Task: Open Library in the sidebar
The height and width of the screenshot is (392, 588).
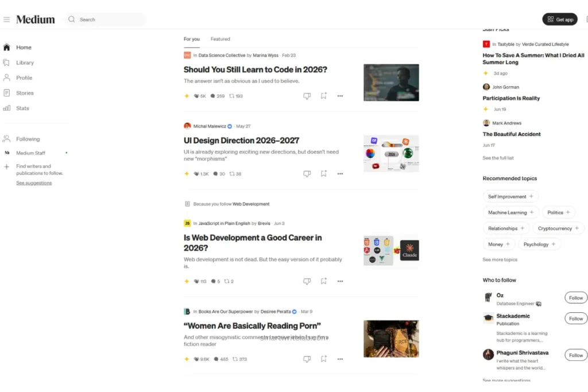Action: 19,63
